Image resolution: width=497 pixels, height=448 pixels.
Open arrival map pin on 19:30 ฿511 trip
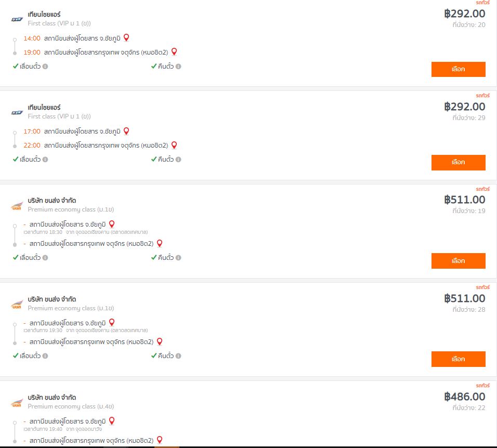pos(160,341)
